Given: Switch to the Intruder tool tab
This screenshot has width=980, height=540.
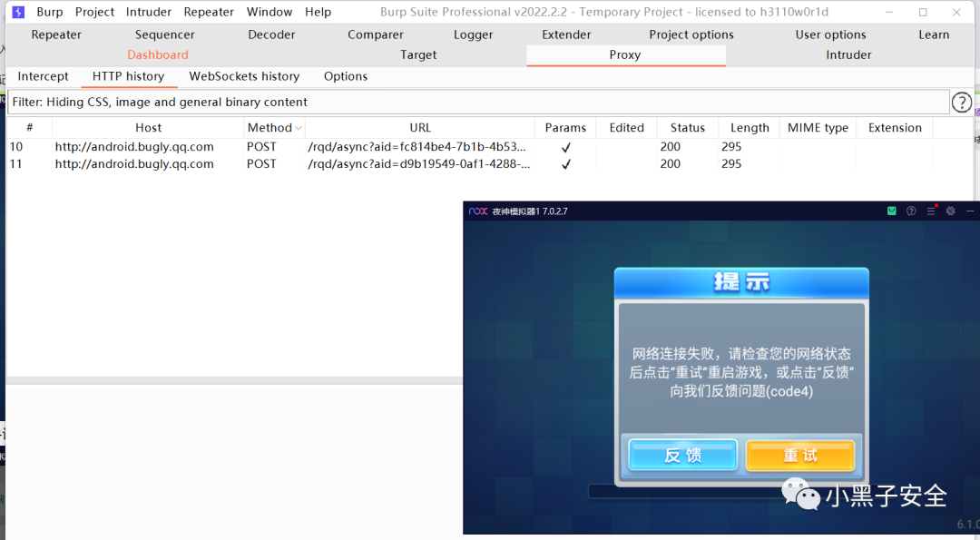Looking at the screenshot, I should (848, 55).
